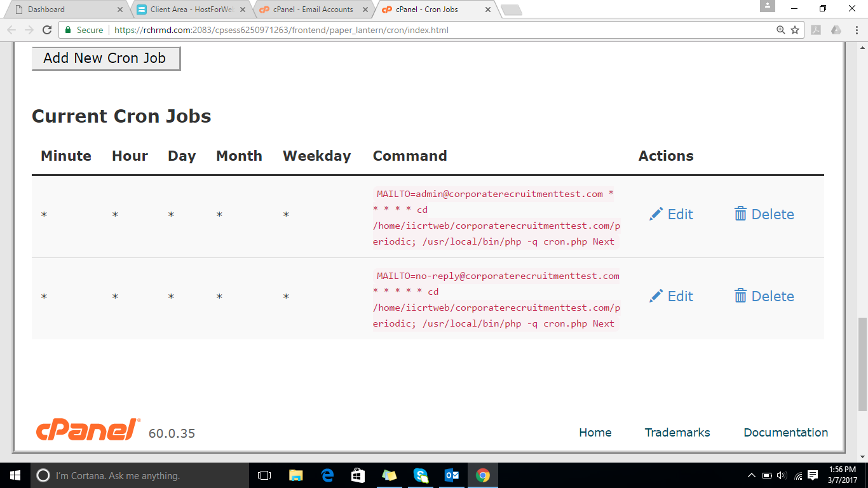Click the Minute column header
This screenshot has height=488, width=868.
[x=66, y=156]
